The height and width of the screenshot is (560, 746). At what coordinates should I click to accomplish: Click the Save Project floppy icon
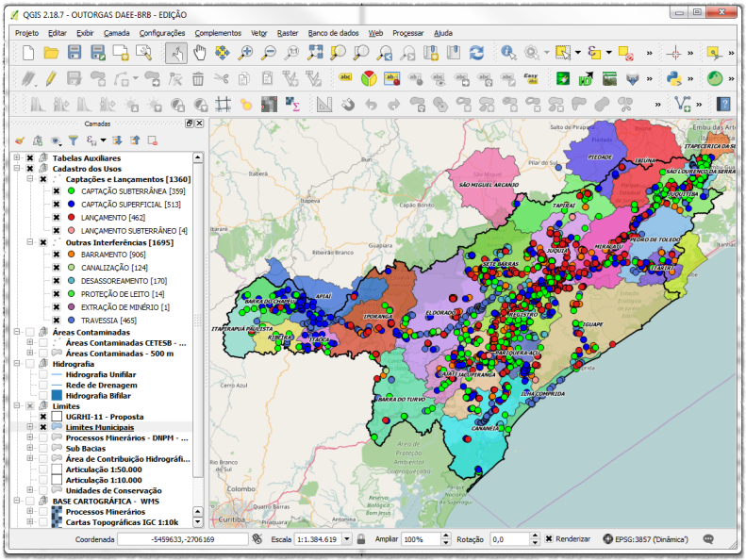pyautogui.click(x=75, y=53)
